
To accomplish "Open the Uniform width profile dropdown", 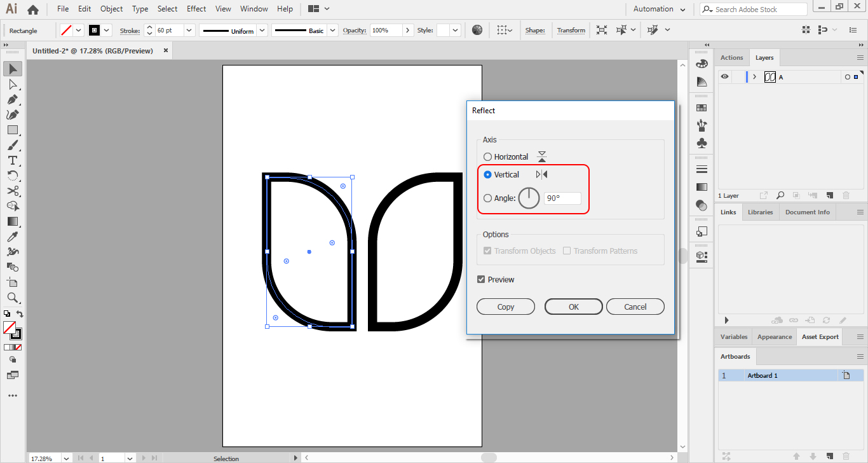I will coord(261,30).
